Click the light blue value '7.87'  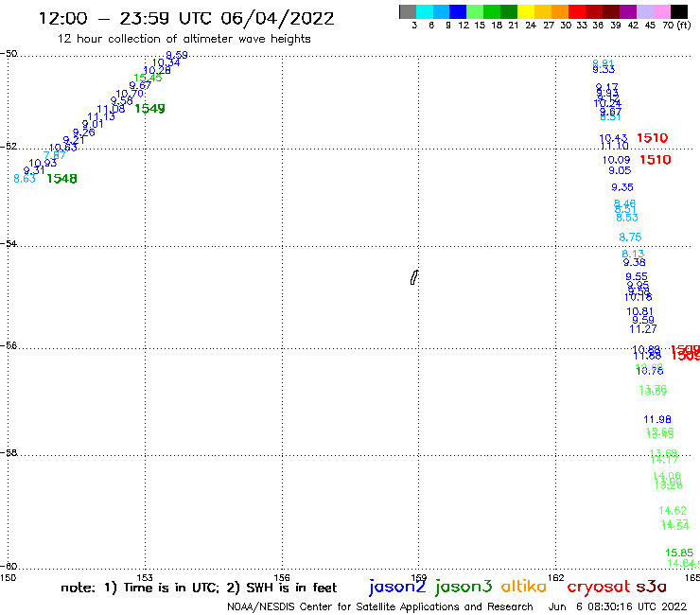point(55,155)
